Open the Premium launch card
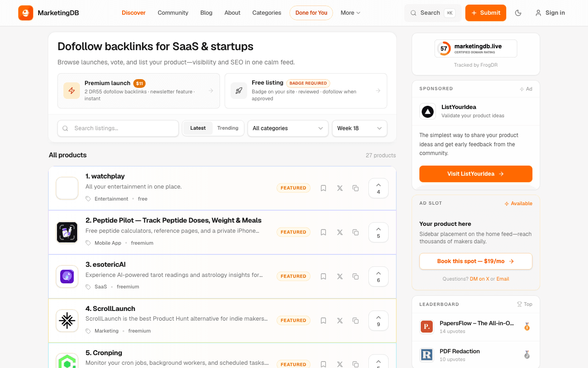This screenshot has width=588, height=368. click(x=139, y=91)
